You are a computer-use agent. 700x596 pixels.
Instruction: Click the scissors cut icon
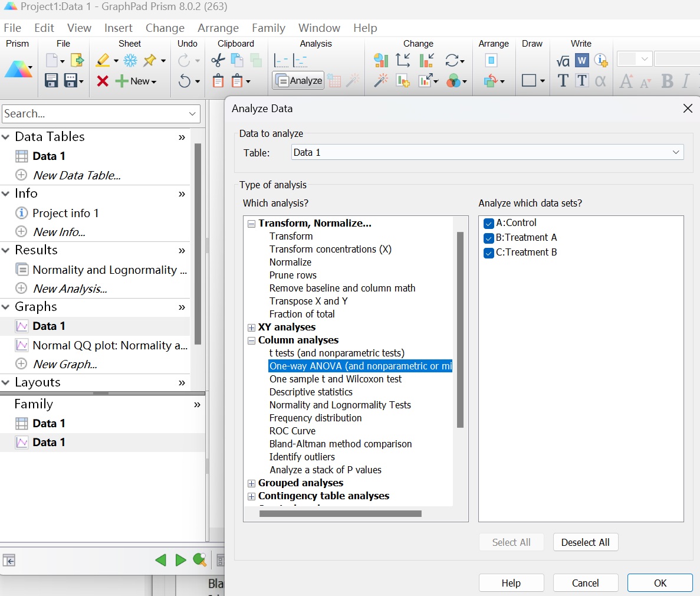click(x=218, y=60)
